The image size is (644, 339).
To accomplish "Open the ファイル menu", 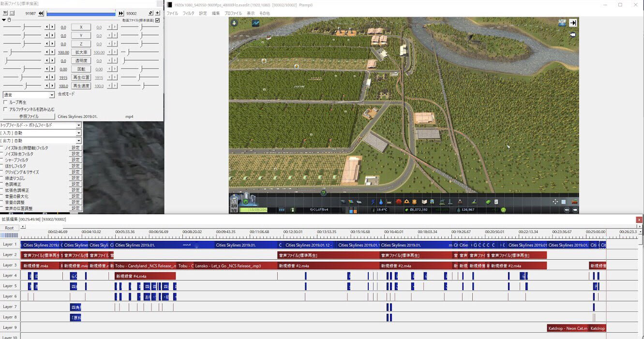I will click(x=172, y=14).
